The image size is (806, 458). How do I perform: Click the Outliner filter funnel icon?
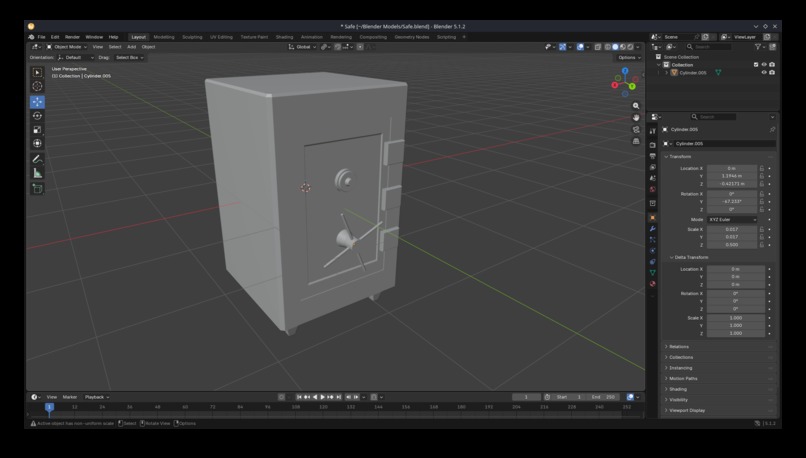tap(758, 47)
